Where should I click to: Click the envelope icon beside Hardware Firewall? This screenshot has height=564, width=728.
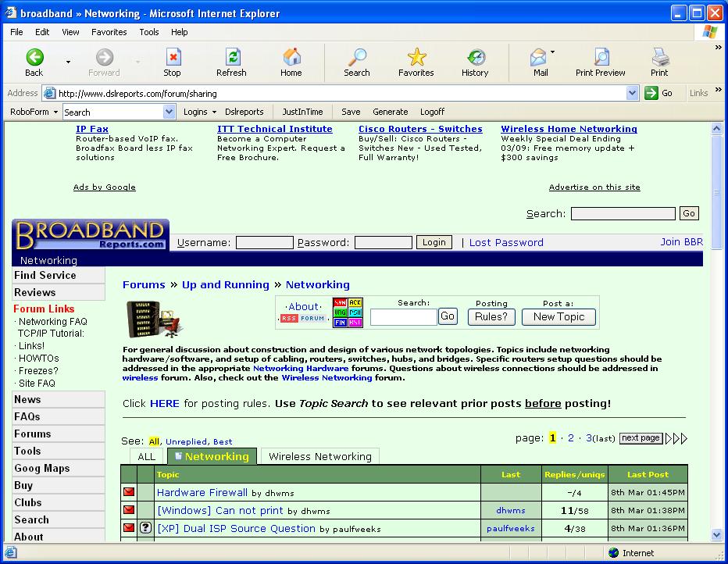pyautogui.click(x=129, y=492)
